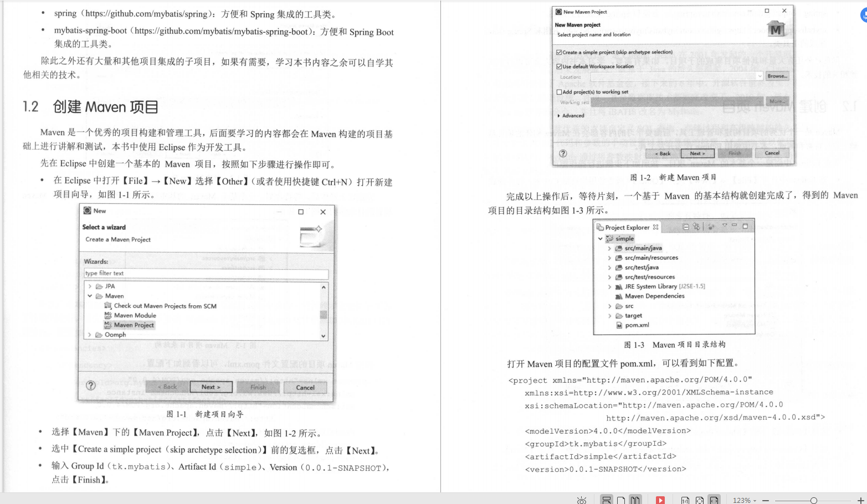Click wizard list scroll up arrow

tap(324, 287)
